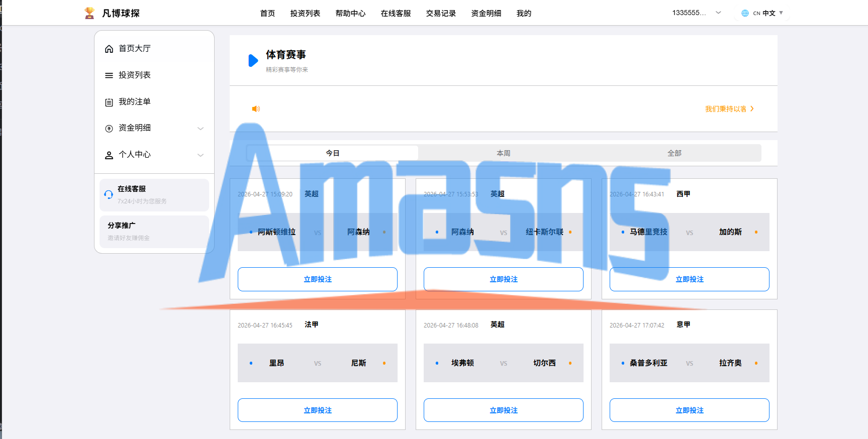Click 立即投注 for 里昂 vs 尼斯
This screenshot has width=868, height=439.
(318, 410)
